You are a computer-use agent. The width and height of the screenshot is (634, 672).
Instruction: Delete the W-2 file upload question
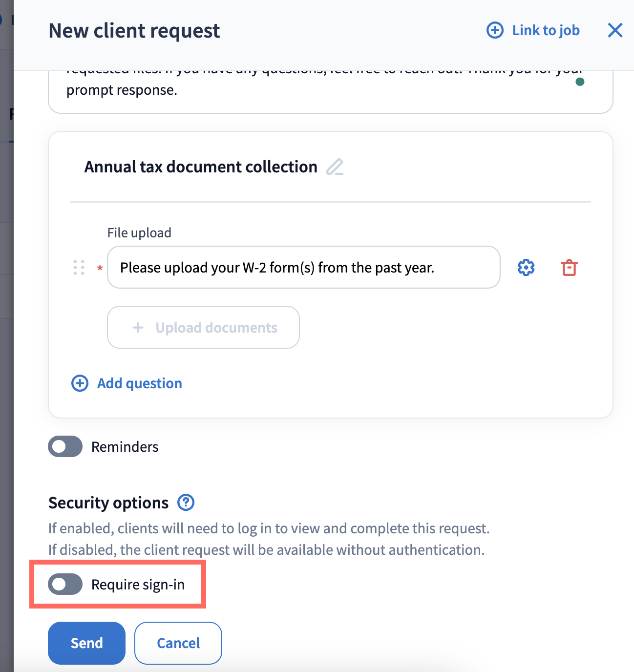[x=569, y=268]
